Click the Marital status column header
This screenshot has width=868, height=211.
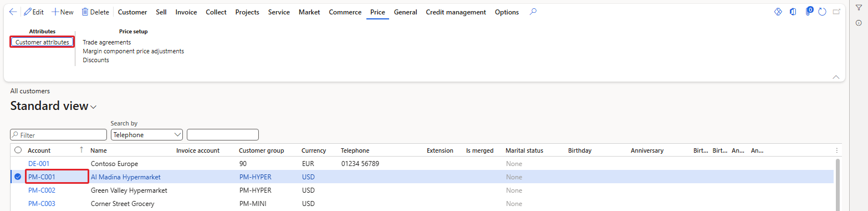coord(524,150)
